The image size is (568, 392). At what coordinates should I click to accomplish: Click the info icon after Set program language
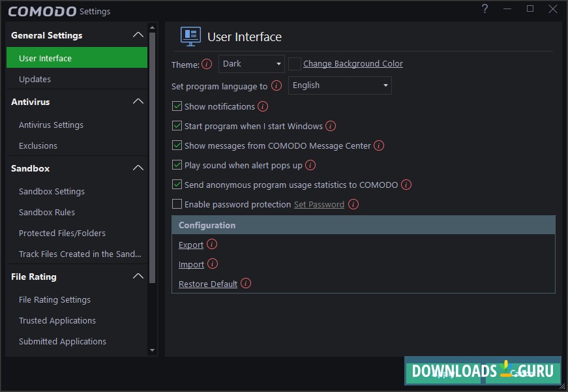click(276, 85)
